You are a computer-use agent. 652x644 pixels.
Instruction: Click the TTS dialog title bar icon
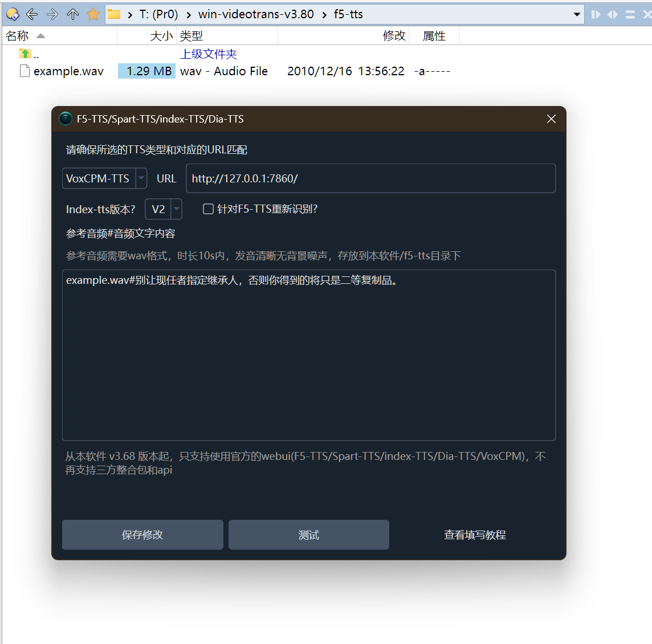[65, 119]
